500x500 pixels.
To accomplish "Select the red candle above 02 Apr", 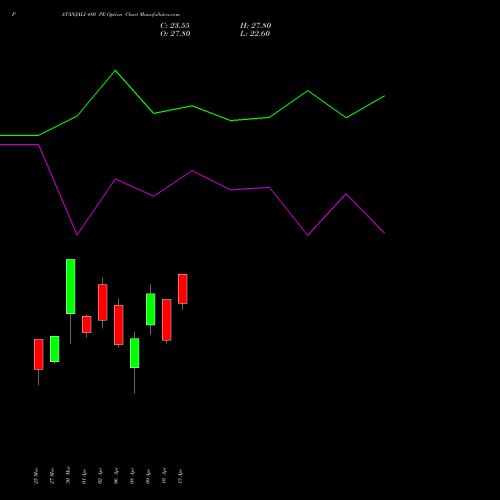I will coord(103,302).
